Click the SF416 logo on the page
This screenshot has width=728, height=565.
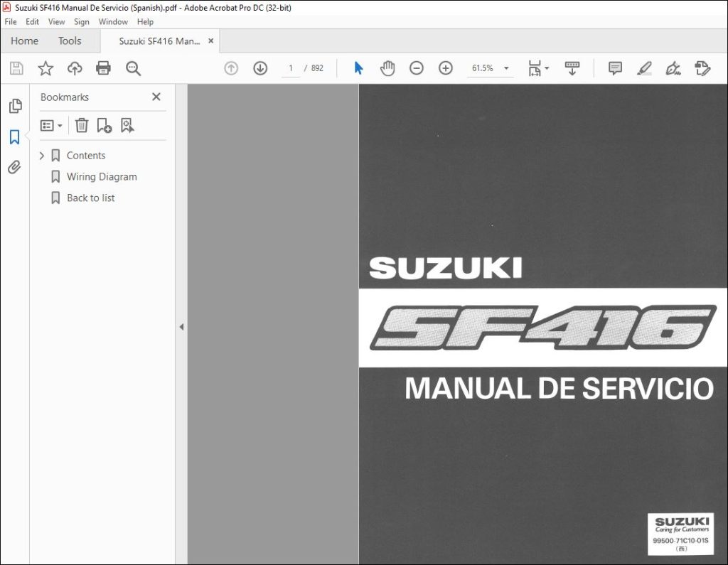pyautogui.click(x=542, y=327)
